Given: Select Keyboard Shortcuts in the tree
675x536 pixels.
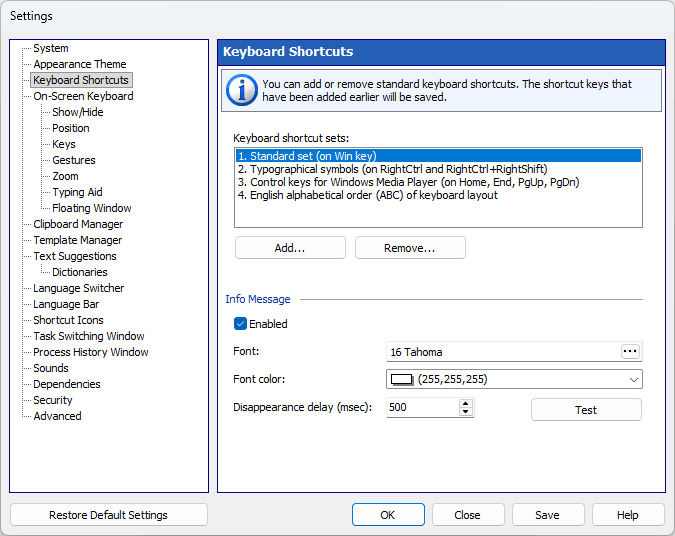Looking at the screenshot, I should point(81,80).
